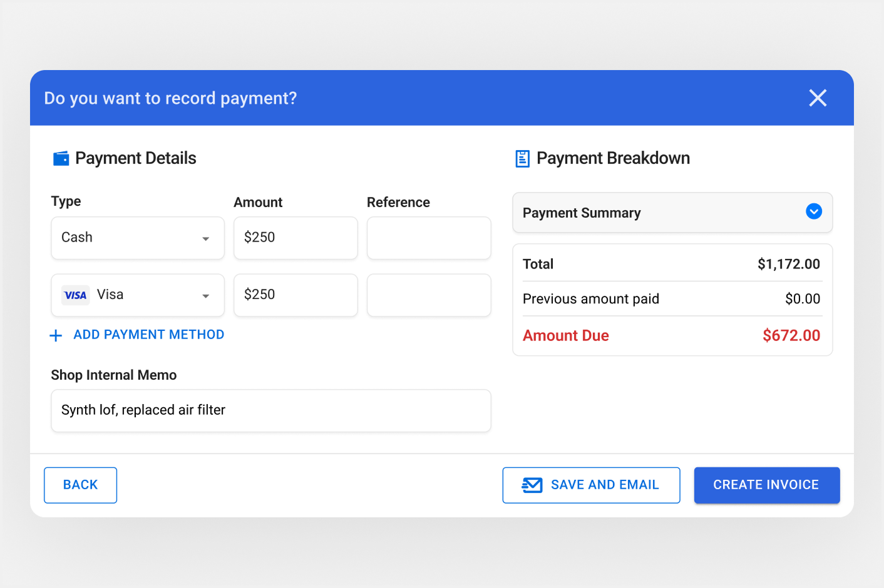The width and height of the screenshot is (884, 588).
Task: Click the Total label in summary
Action: coord(538,264)
